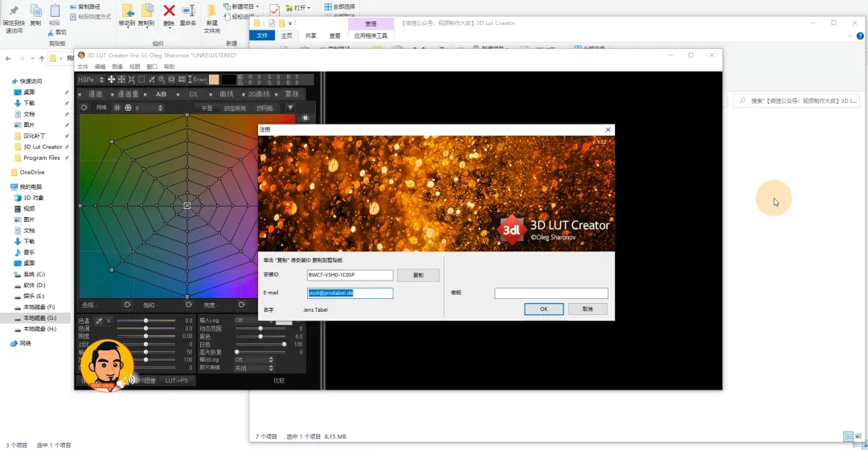Click the beige foreground color swatch
Viewport: 868px width, 450px height.
click(214, 79)
